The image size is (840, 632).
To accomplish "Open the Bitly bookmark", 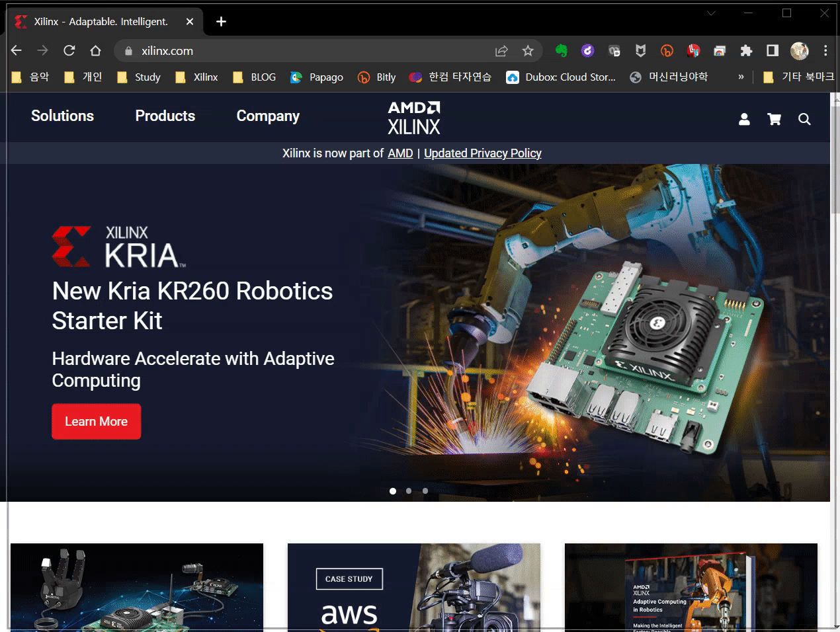I will click(x=376, y=77).
